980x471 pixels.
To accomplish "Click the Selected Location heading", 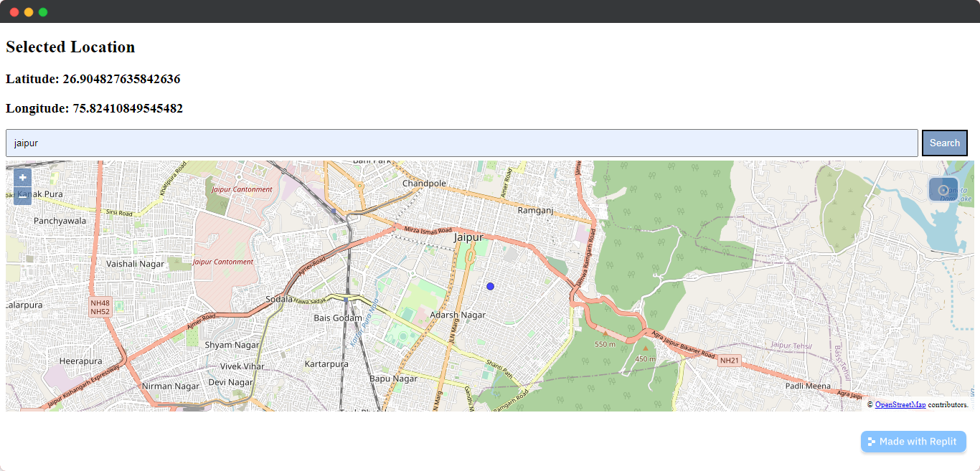I will pos(70,47).
